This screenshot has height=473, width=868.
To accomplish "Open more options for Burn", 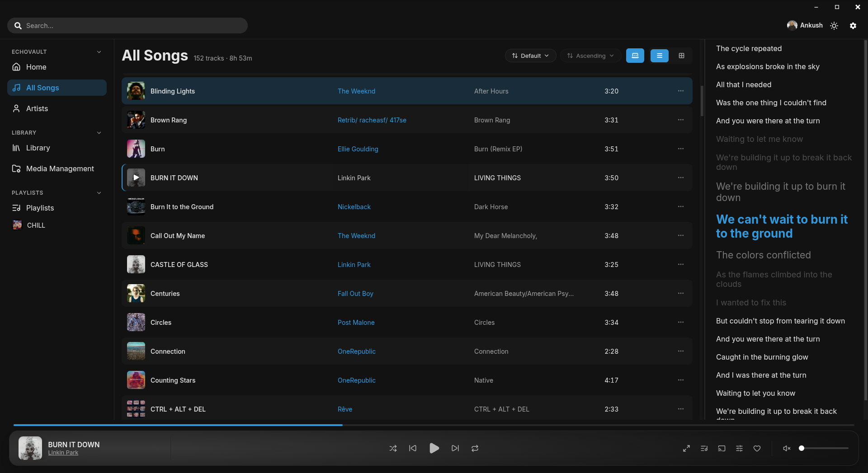I will (680, 149).
